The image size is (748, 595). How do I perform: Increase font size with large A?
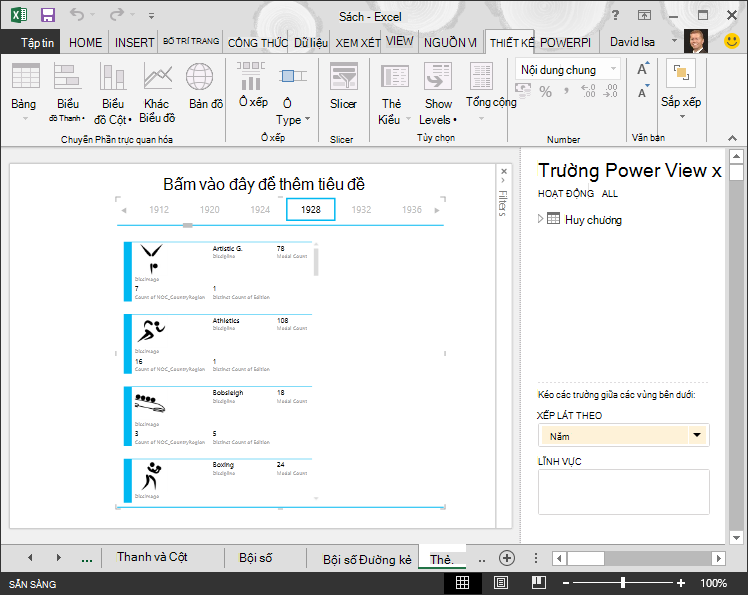tap(643, 70)
